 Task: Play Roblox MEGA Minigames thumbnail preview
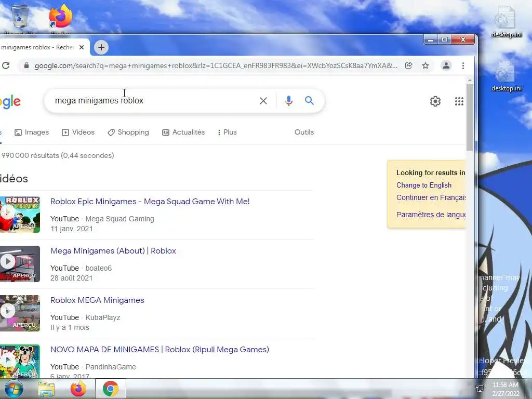click(x=20, y=313)
